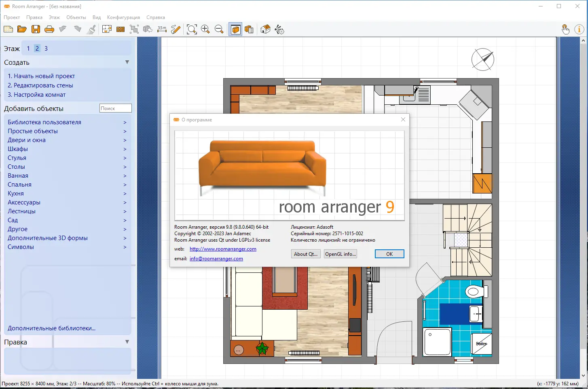The width and height of the screenshot is (588, 389).
Task: Print the plan with the printer icon
Action: (x=49, y=29)
